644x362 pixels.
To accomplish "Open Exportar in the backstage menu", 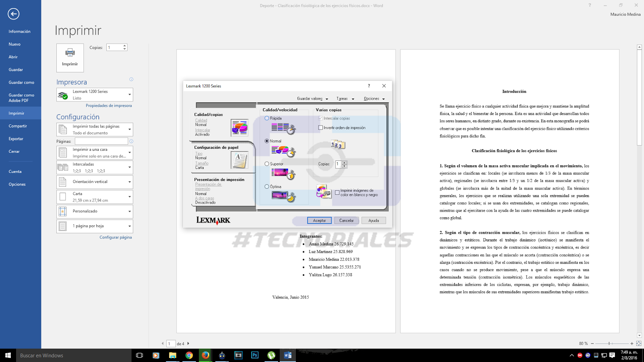I will (16, 139).
